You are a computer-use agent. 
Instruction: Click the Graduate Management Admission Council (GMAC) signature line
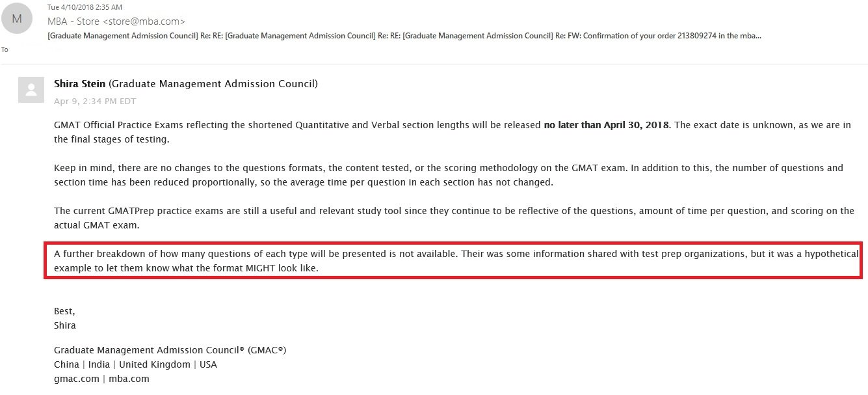pos(170,350)
